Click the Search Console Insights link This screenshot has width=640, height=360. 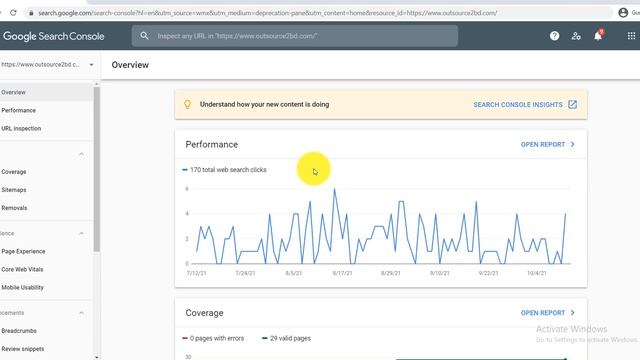[x=518, y=104]
